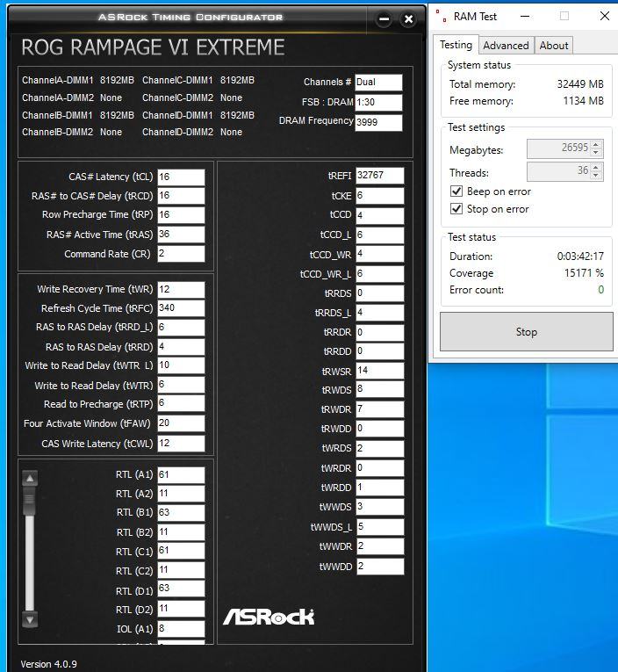Viewport: 618px width, 672px height.
Task: Click the Version 4.0.9 text
Action: click(49, 664)
